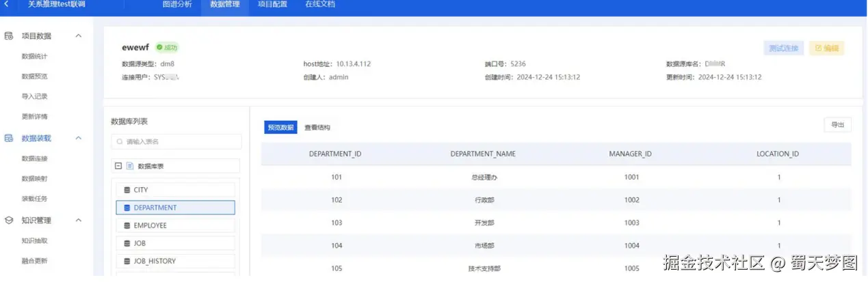Image resolution: width=868 pixels, height=282 pixels.
Task: Click the 市场部 department name cell
Action: point(484,246)
